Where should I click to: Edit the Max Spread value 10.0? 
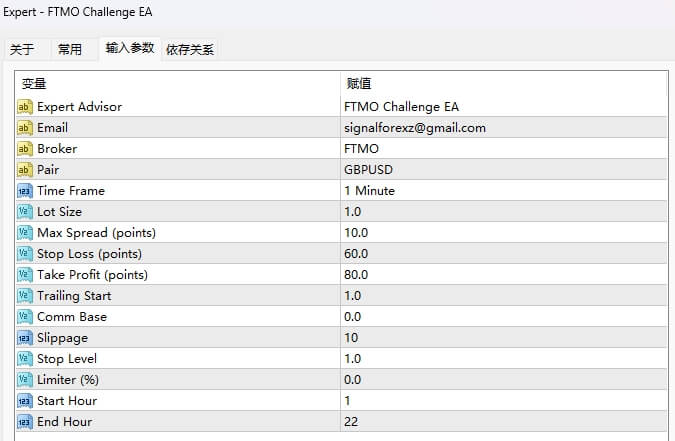click(x=356, y=233)
